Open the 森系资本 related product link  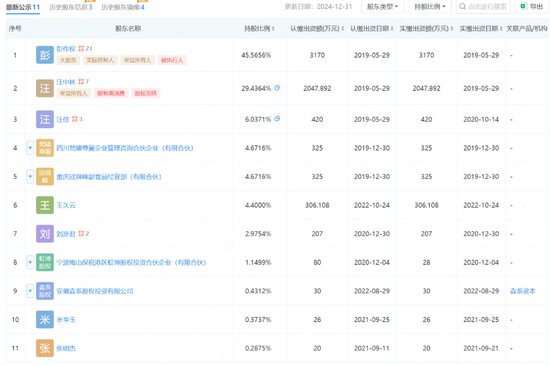[523, 291]
